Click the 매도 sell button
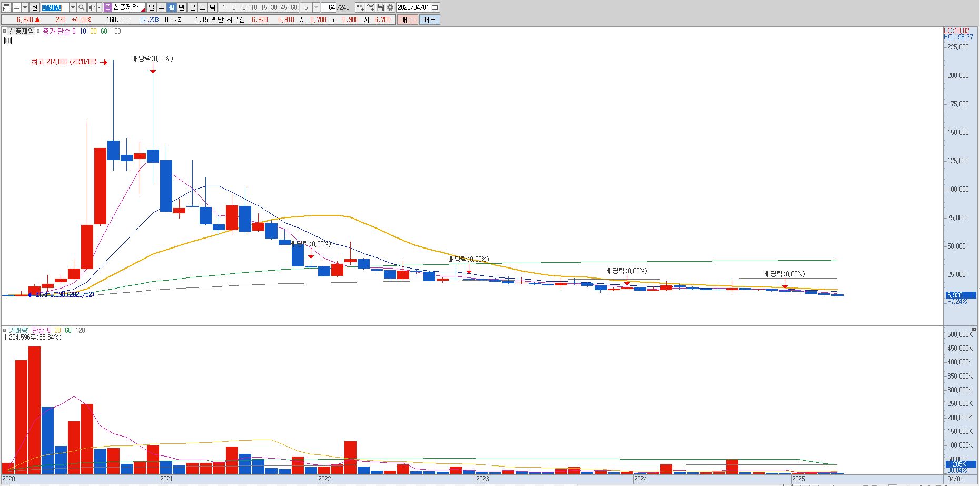 429,19
